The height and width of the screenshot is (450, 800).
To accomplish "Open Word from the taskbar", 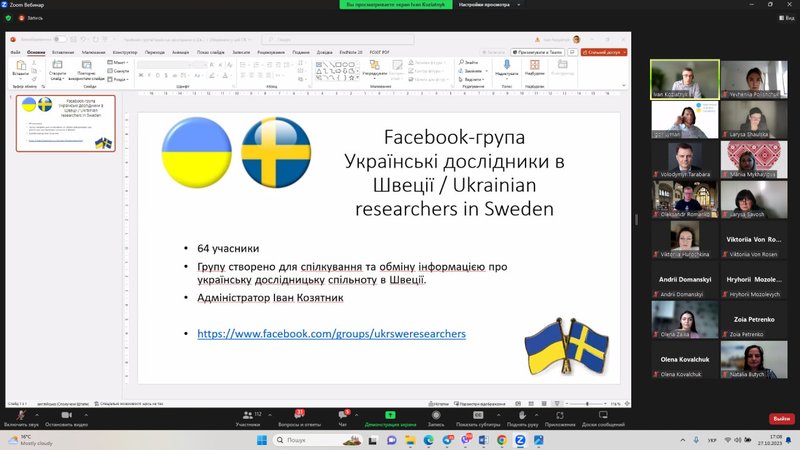I will (x=483, y=440).
